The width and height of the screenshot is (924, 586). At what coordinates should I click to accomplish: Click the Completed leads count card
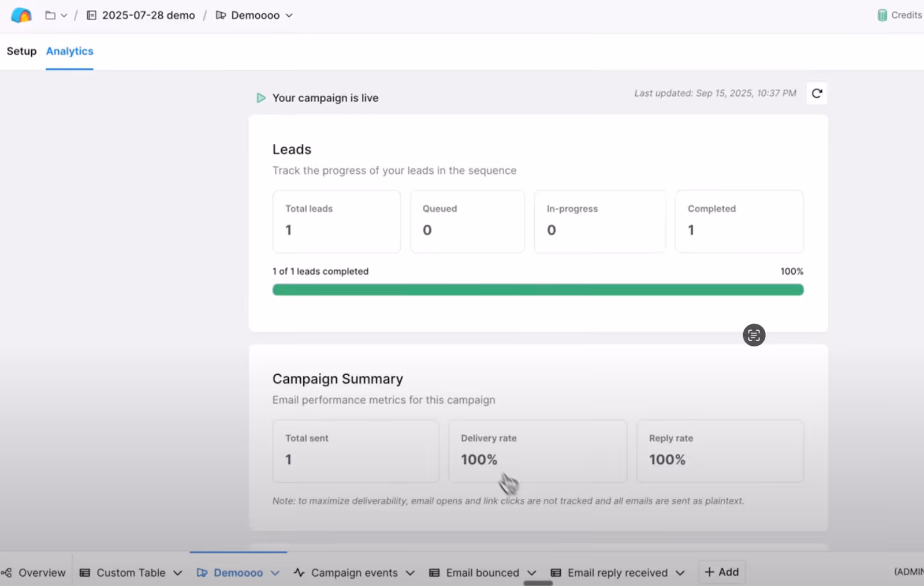tap(739, 222)
